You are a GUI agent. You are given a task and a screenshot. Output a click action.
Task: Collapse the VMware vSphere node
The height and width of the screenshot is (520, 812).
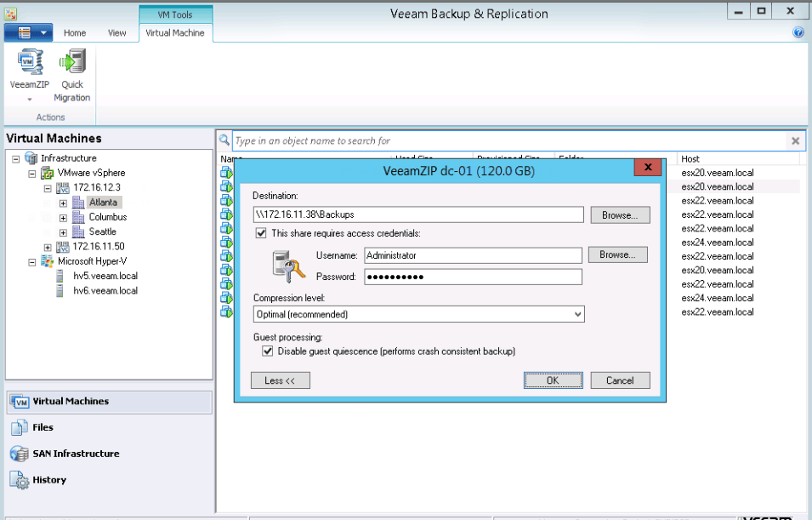[x=32, y=174]
